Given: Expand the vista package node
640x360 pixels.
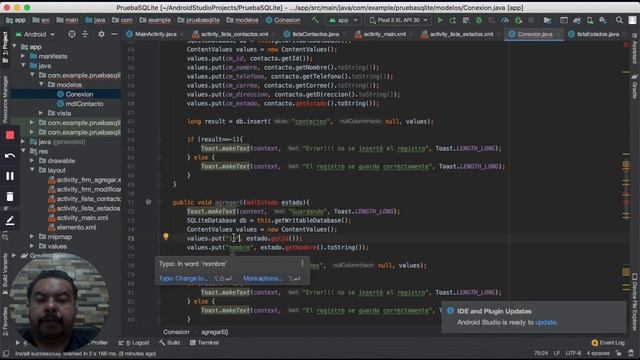Looking at the screenshot, I should 41,113.
